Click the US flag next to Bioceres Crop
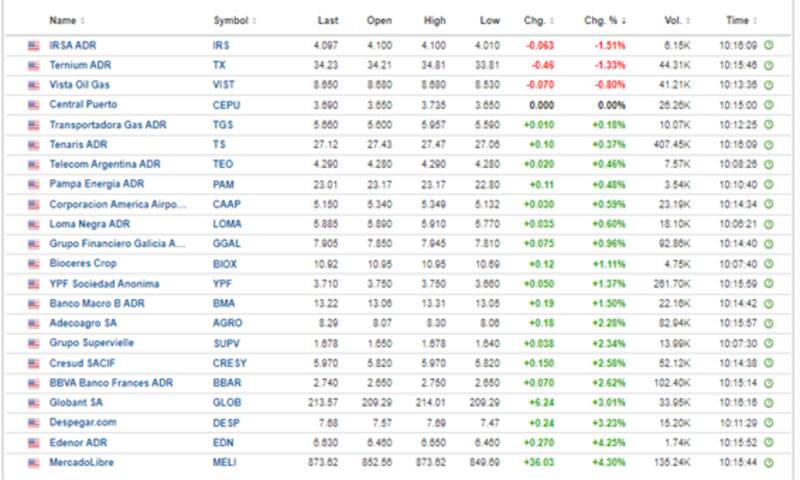The width and height of the screenshot is (800, 480). (x=33, y=264)
